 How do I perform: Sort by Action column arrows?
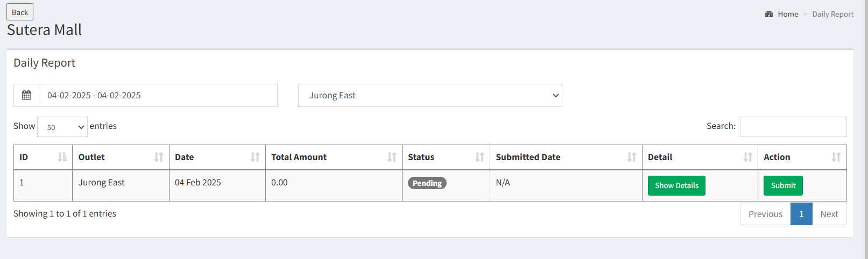(836, 157)
